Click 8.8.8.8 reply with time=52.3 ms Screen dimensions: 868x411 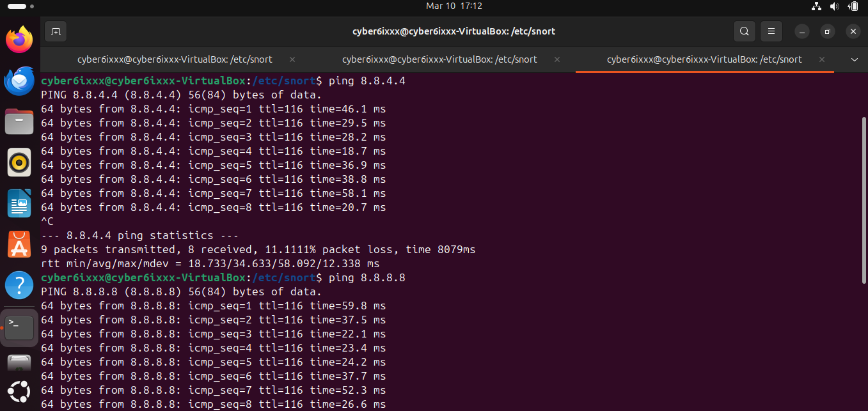pos(213,391)
